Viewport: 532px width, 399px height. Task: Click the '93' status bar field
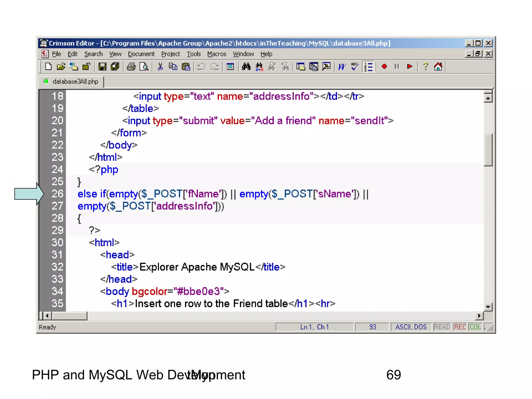tap(373, 327)
